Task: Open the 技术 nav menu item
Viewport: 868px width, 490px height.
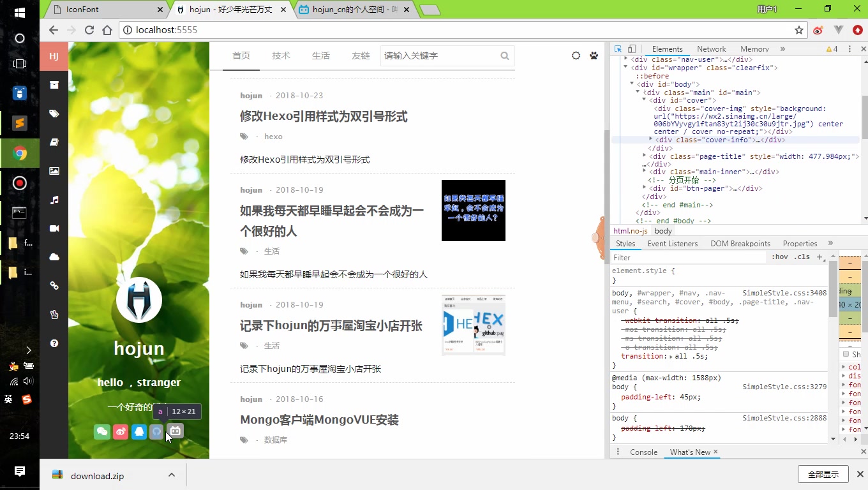Action: pos(281,56)
